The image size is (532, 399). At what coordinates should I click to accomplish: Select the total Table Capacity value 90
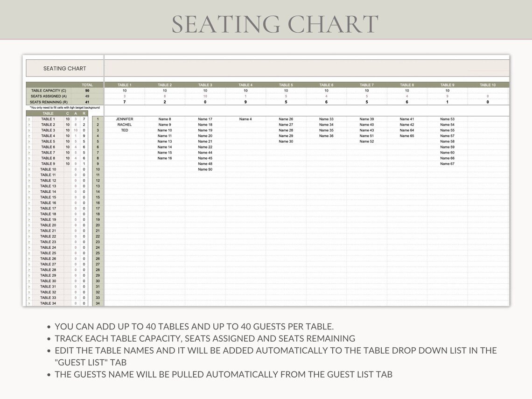87,91
